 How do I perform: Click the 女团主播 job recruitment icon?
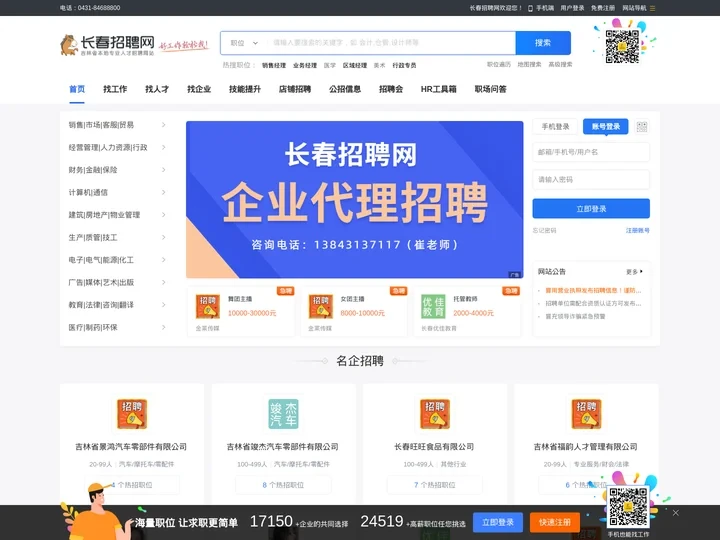321,307
